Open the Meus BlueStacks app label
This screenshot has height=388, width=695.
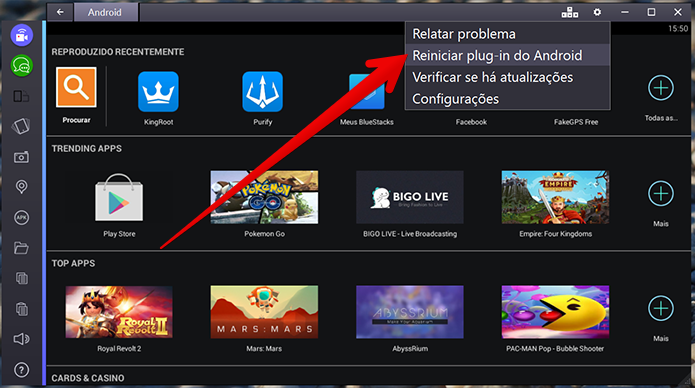pyautogui.click(x=367, y=122)
